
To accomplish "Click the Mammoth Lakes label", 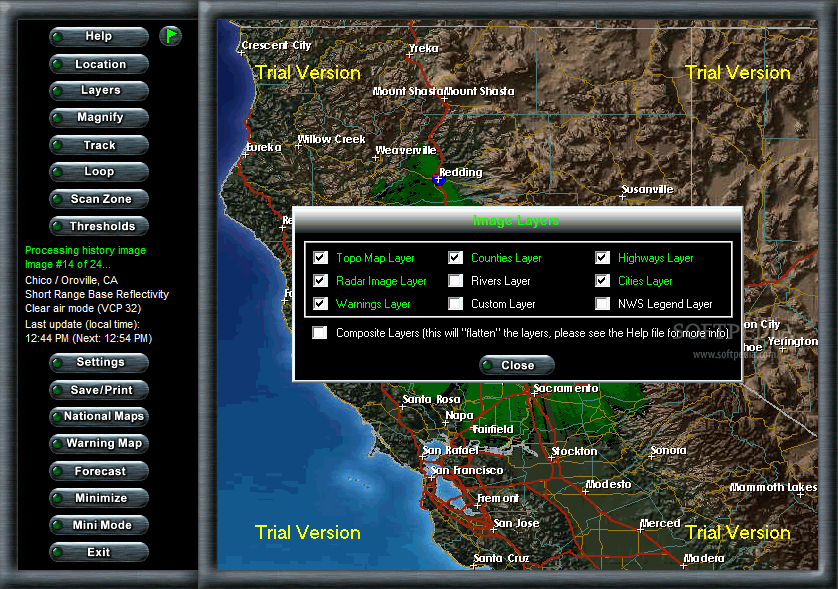I will [773, 487].
